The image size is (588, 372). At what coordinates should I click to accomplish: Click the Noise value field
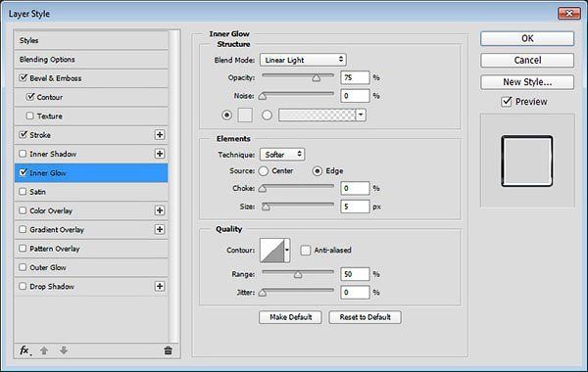[x=355, y=96]
